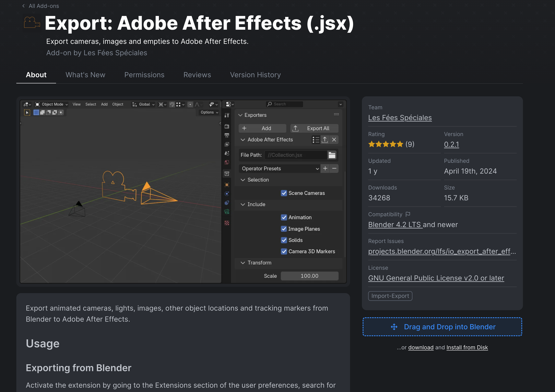Collapse the Transform section
Image resolution: width=555 pixels, height=392 pixels.
tap(243, 263)
